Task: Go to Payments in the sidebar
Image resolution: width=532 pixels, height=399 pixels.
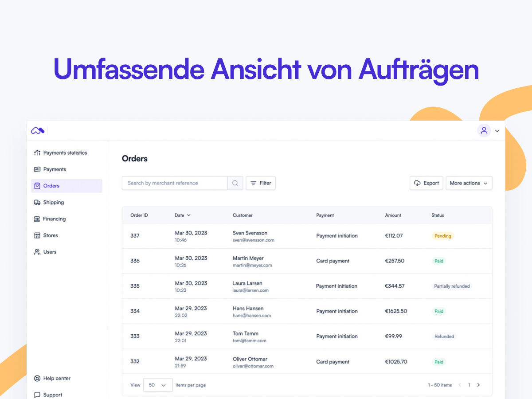Action: point(54,169)
